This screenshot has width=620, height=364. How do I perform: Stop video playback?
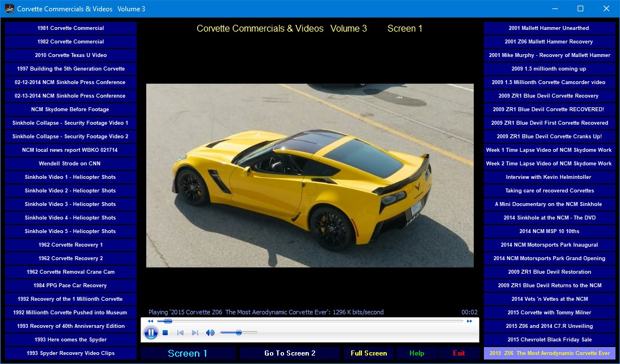(165, 333)
